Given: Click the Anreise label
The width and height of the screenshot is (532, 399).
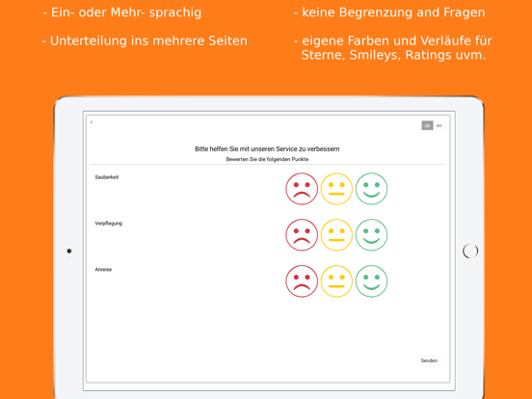Looking at the screenshot, I should [x=103, y=270].
